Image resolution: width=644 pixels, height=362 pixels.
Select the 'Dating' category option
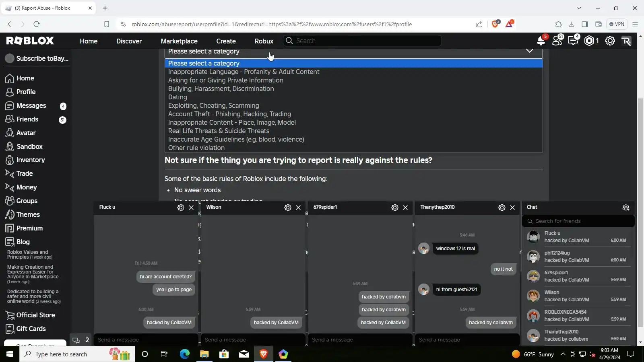[x=353, y=97]
